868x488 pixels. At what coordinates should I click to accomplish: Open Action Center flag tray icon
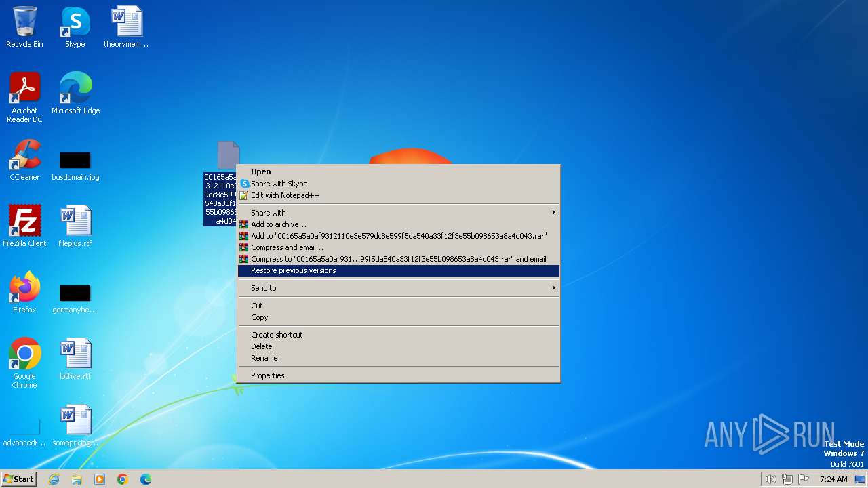click(x=804, y=479)
